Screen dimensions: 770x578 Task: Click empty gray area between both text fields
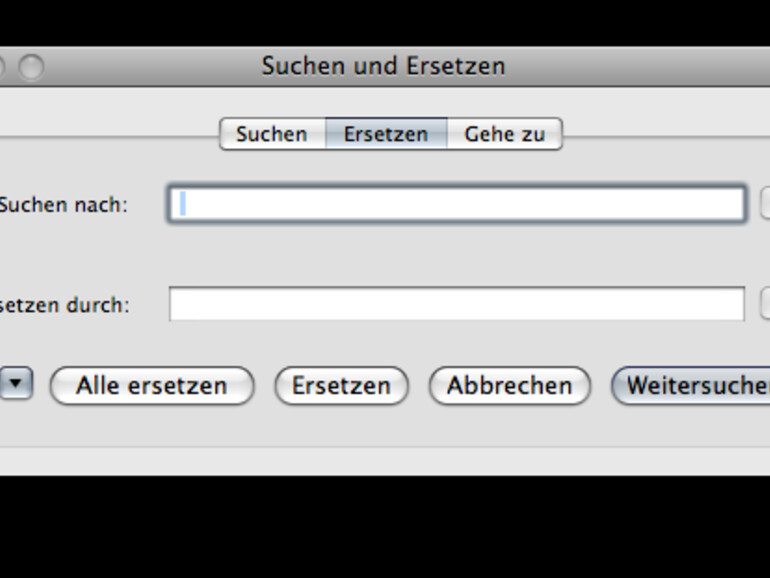coord(457,254)
